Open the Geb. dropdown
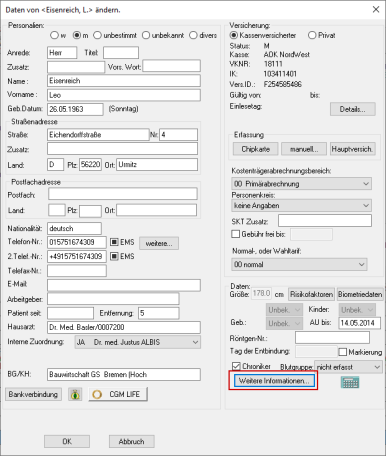This screenshot has height=456, width=386. pyautogui.click(x=284, y=323)
